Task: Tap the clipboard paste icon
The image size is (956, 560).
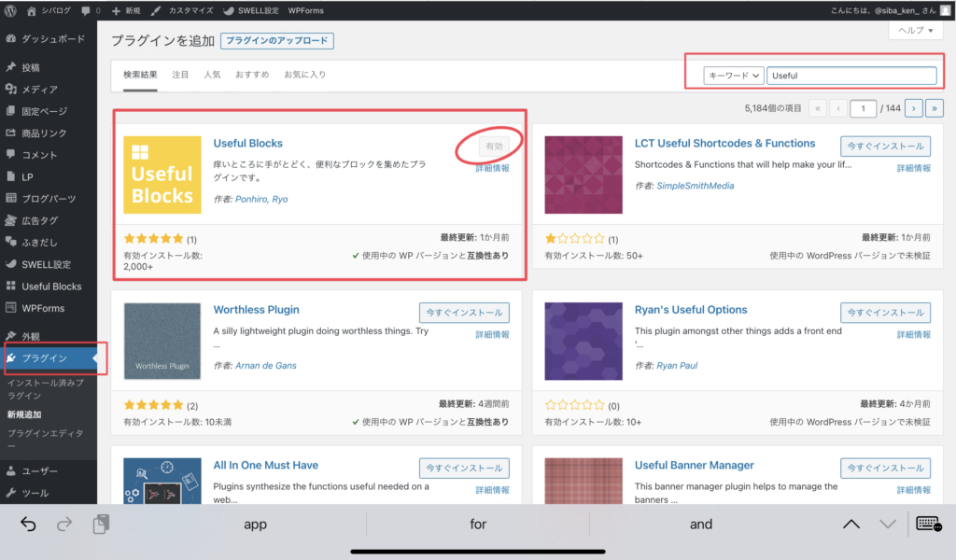Action: [x=101, y=525]
